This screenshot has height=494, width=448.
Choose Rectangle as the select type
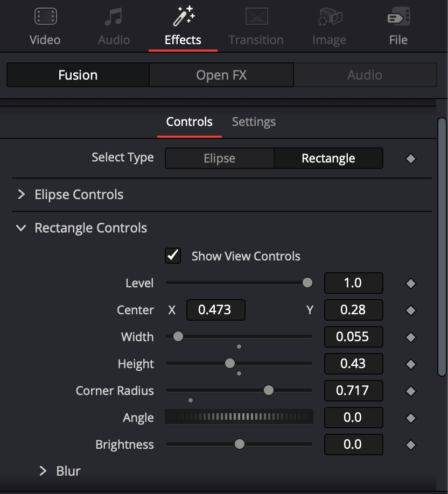click(328, 158)
